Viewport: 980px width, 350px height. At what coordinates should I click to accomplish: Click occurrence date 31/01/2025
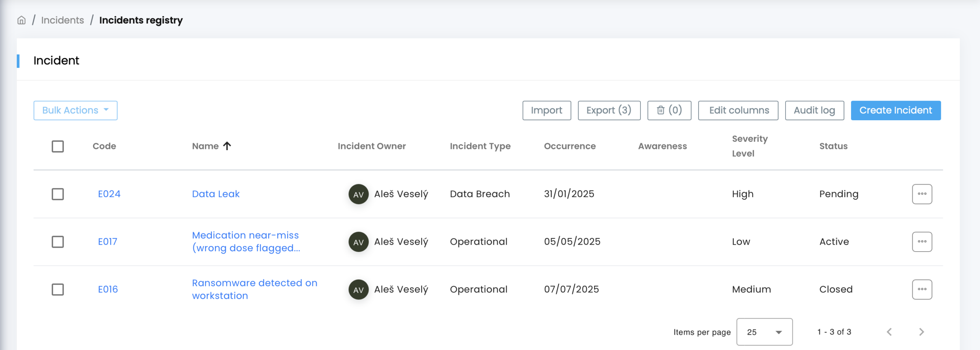point(569,194)
